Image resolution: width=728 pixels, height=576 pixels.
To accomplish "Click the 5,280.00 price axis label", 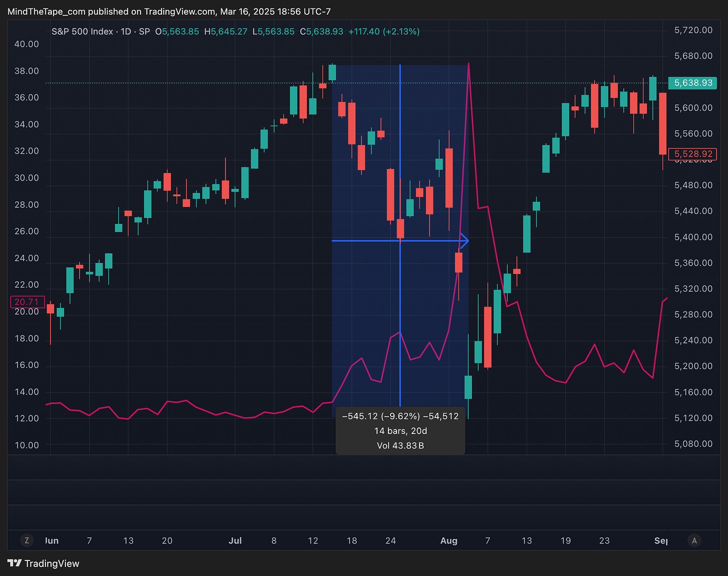I will [693, 314].
